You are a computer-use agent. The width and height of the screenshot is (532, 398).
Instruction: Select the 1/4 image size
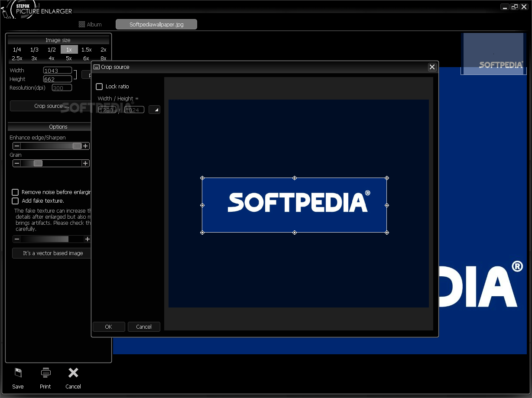pos(17,49)
